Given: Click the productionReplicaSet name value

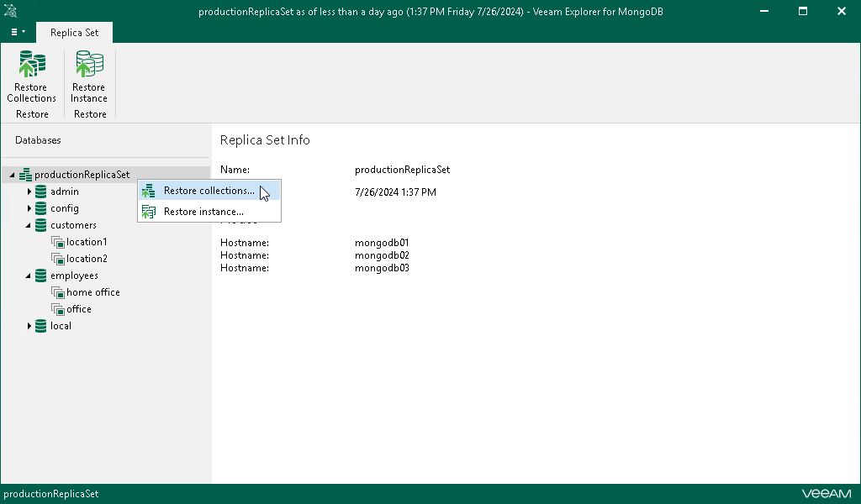Looking at the screenshot, I should point(402,170).
